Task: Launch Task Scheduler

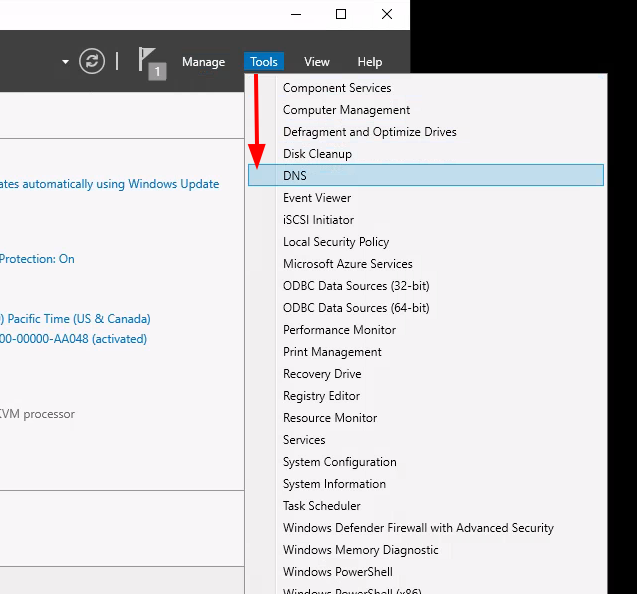Action: (x=426, y=505)
